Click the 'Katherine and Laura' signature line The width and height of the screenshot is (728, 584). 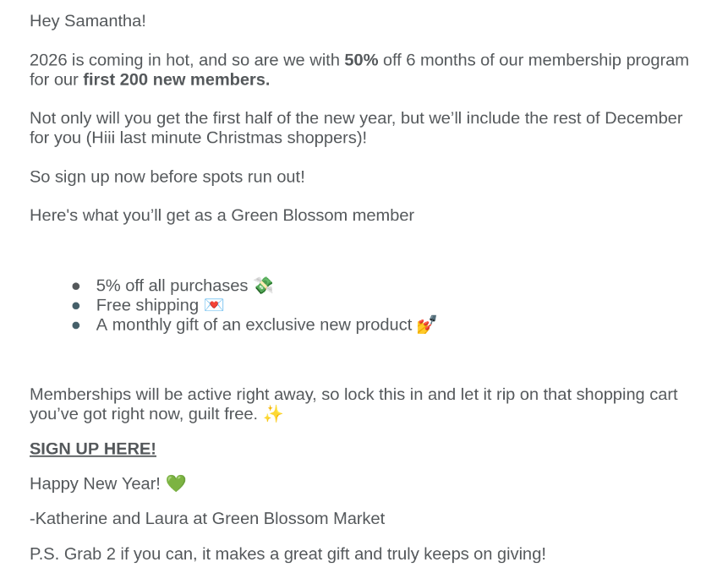pyautogui.click(x=207, y=518)
